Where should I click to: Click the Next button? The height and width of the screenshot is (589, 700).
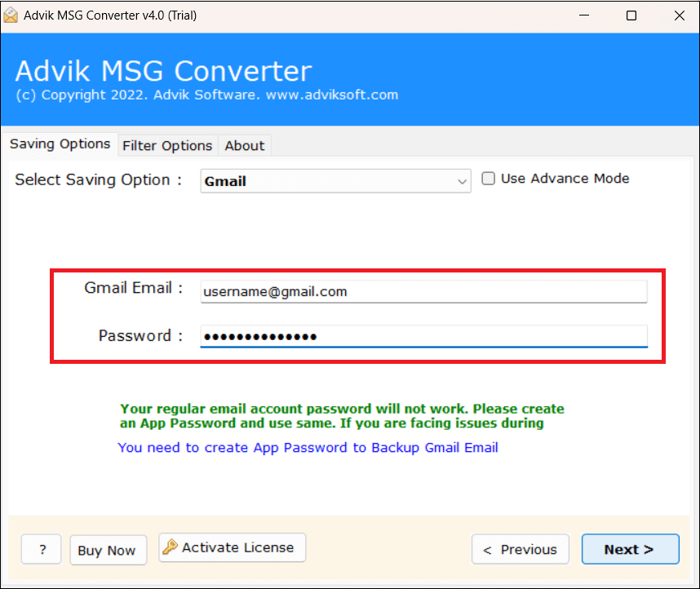pyautogui.click(x=630, y=549)
